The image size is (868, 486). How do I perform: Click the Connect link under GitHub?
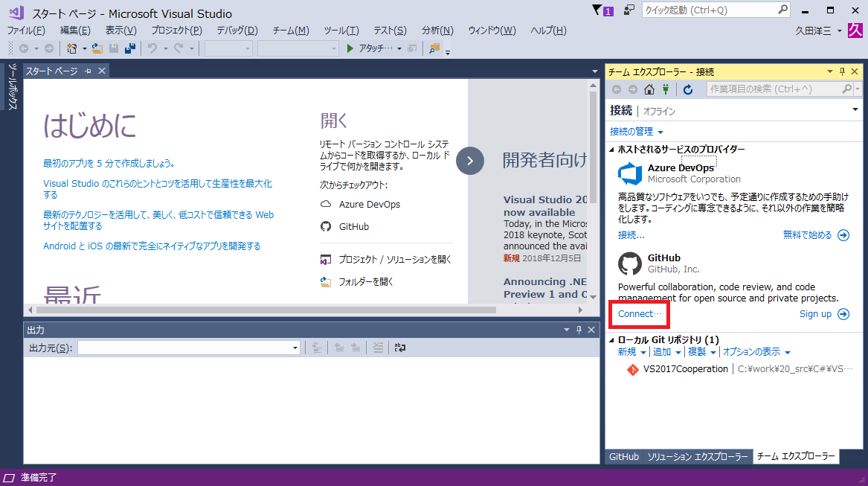click(636, 314)
